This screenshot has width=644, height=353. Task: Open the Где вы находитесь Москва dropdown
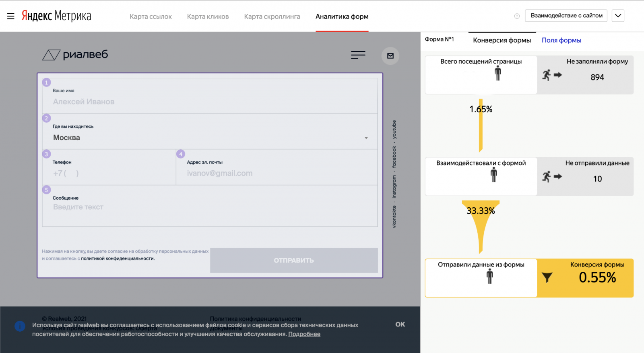coord(209,138)
